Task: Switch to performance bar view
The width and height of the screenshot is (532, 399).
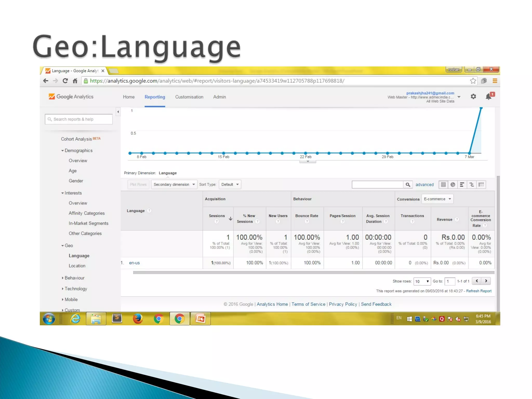Action: [x=462, y=184]
